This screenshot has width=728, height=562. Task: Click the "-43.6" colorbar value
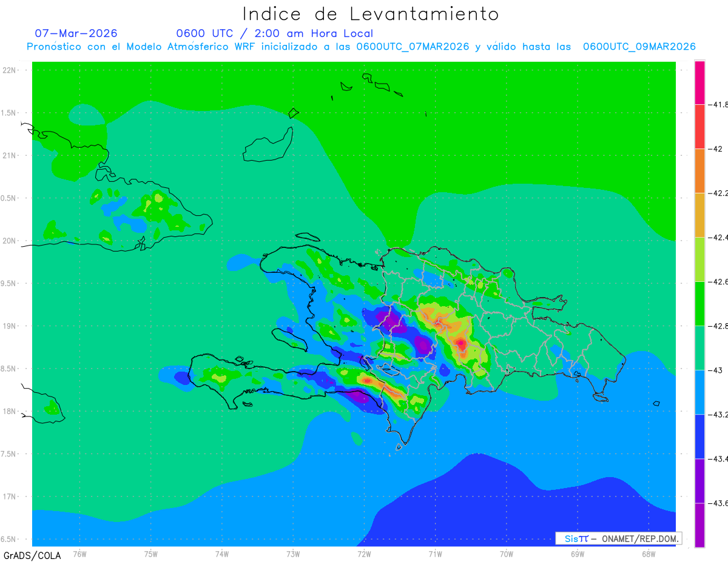pyautogui.click(x=719, y=503)
